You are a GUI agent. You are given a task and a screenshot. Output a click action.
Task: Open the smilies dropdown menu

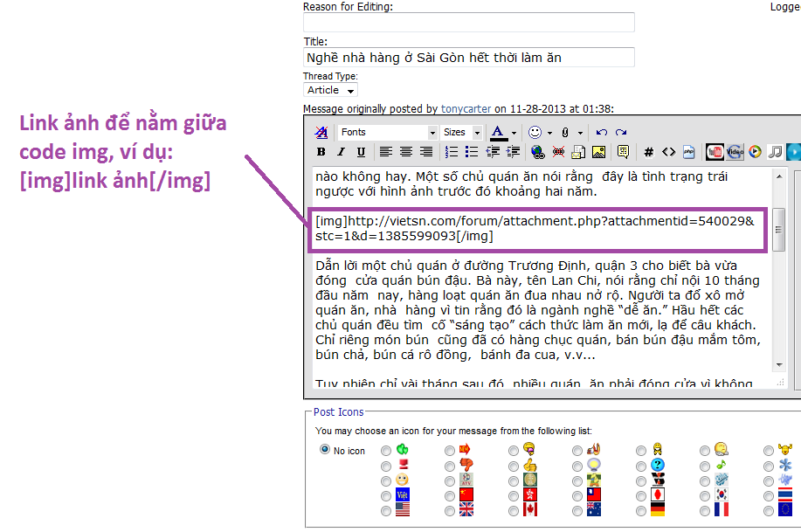[x=547, y=132]
